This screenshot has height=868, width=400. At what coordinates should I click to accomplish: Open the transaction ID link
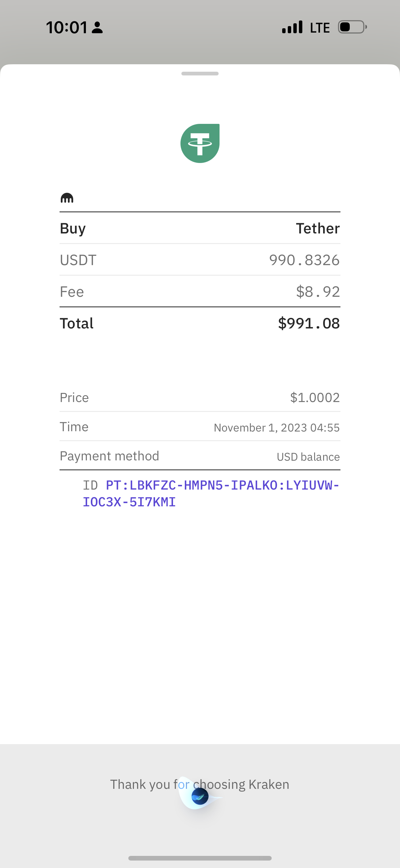211,494
